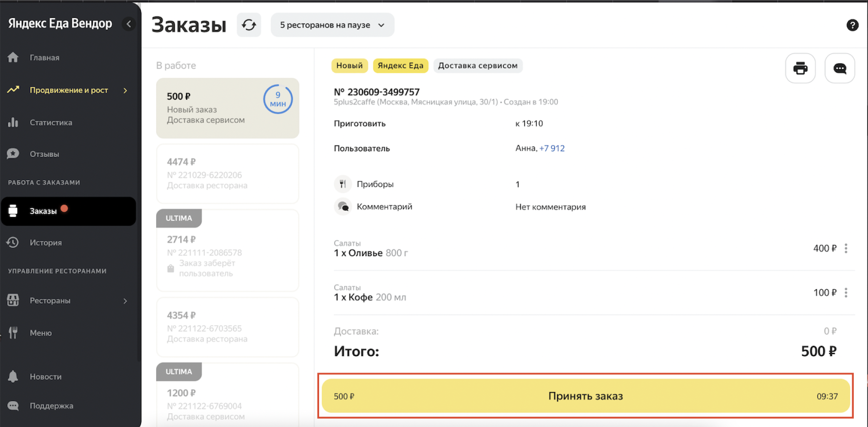Click order number № 230609-3499757

click(x=377, y=92)
